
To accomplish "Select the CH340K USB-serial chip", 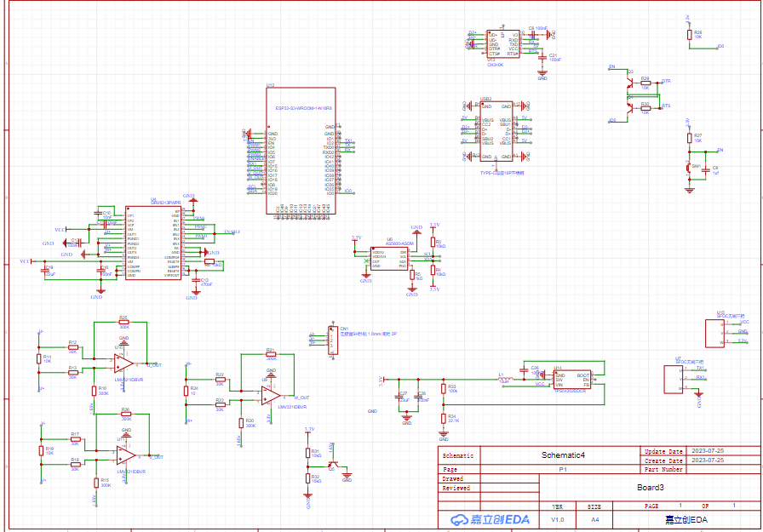I will point(502,44).
